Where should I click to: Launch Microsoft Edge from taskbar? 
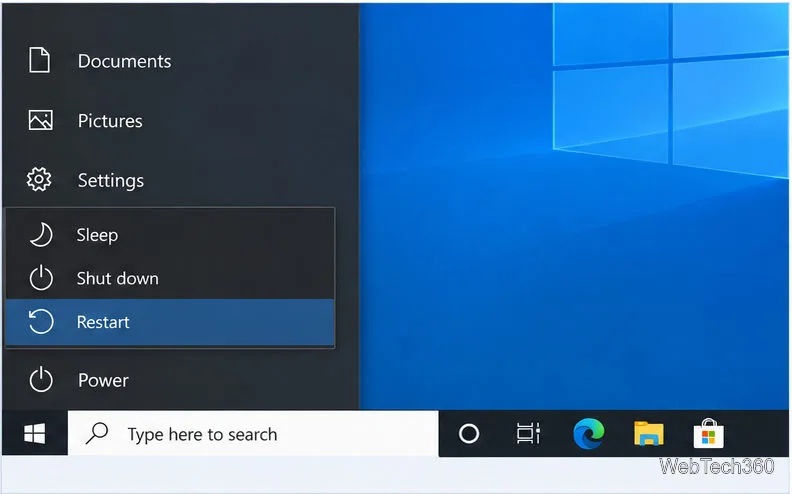click(x=588, y=433)
